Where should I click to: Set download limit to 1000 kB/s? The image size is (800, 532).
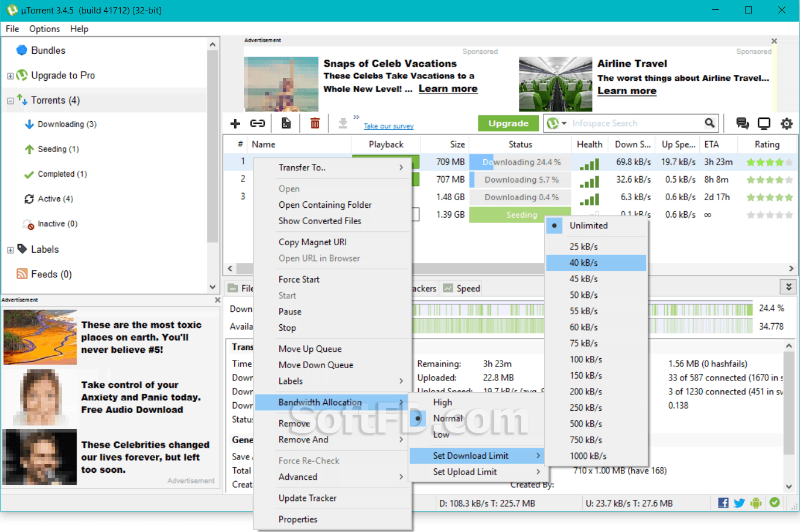[596, 456]
